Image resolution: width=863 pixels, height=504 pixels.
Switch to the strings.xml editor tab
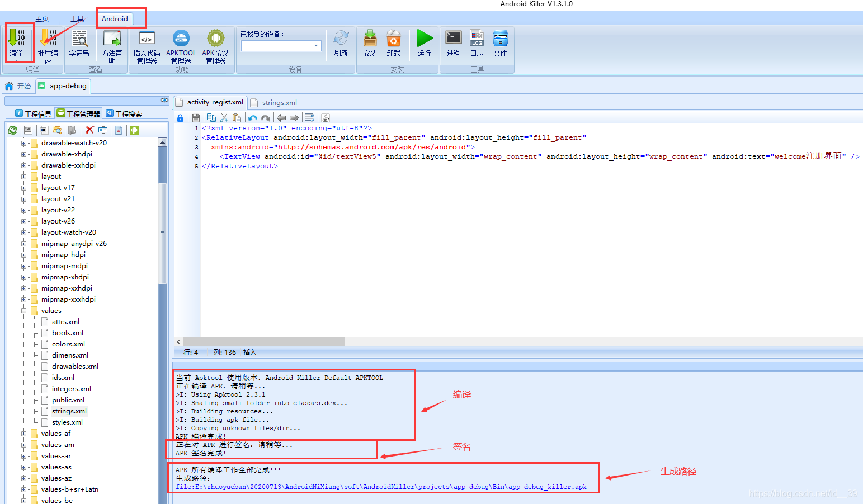[273, 103]
